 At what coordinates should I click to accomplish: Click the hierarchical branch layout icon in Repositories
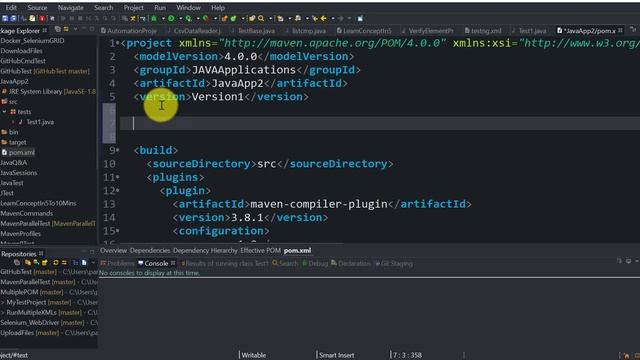tap(76, 262)
